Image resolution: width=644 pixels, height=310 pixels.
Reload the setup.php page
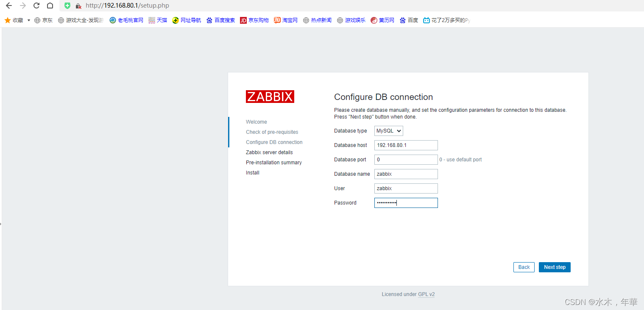tap(36, 6)
